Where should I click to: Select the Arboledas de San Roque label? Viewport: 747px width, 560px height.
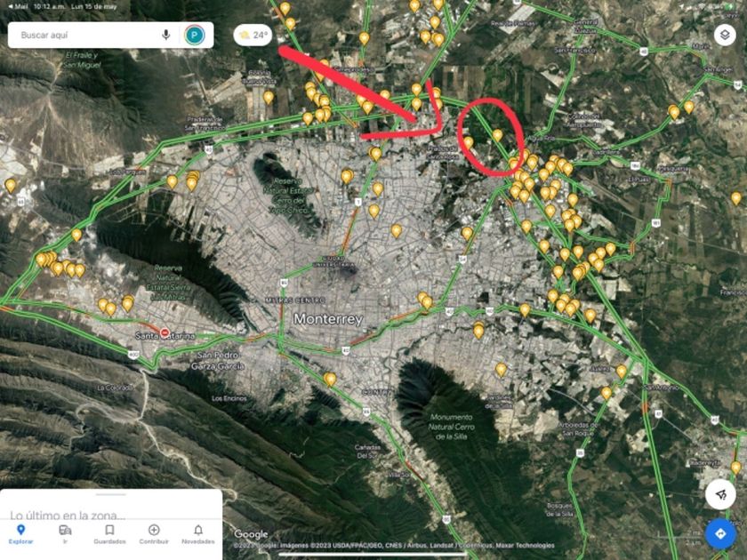pos(579,429)
